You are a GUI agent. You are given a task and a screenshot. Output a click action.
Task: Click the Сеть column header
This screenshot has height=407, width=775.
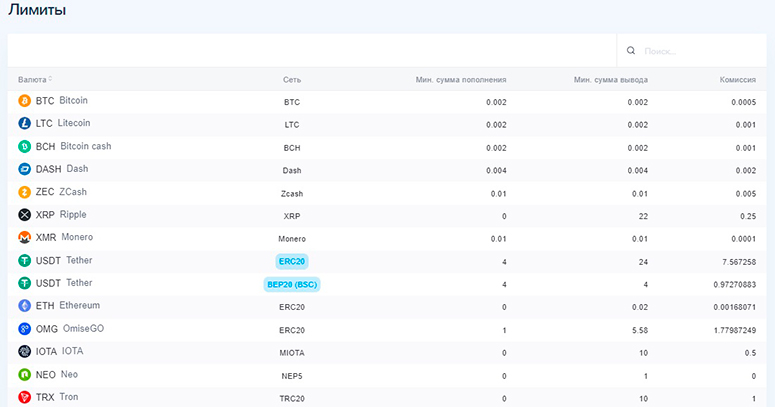[x=292, y=80]
